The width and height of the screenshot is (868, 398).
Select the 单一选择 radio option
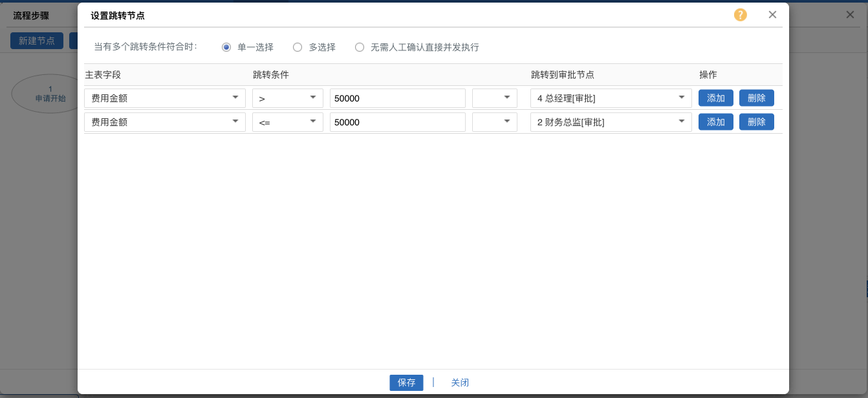click(x=226, y=47)
